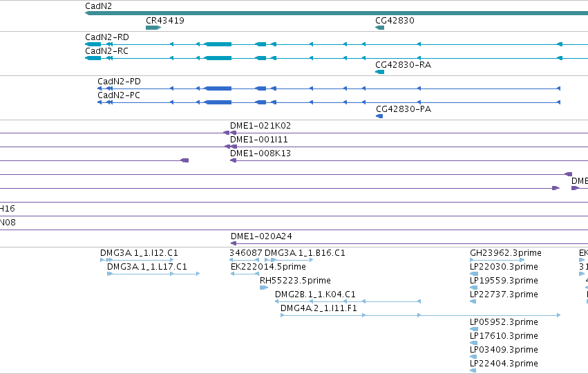Select the DME1-008K13 clone label
The width and height of the screenshot is (588, 374).
click(x=260, y=153)
